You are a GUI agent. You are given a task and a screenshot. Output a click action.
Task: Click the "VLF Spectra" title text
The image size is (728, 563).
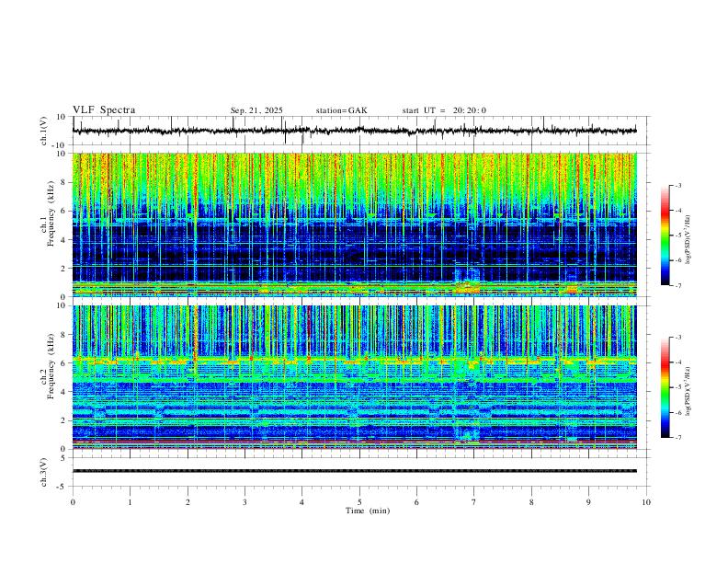[x=104, y=110]
